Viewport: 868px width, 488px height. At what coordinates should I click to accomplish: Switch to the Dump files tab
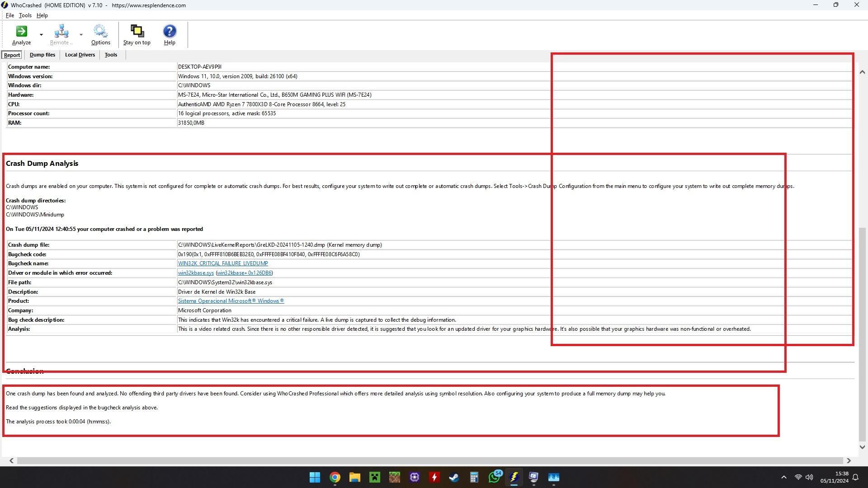[42, 55]
